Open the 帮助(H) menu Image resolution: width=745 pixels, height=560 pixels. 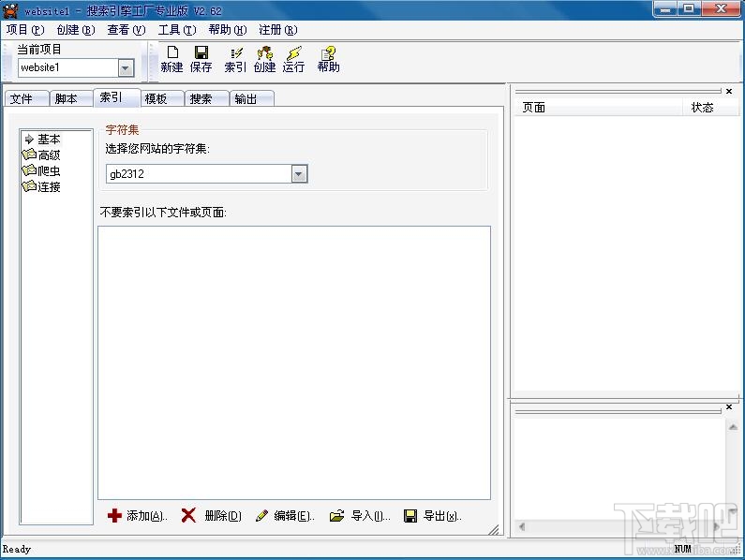228,30
